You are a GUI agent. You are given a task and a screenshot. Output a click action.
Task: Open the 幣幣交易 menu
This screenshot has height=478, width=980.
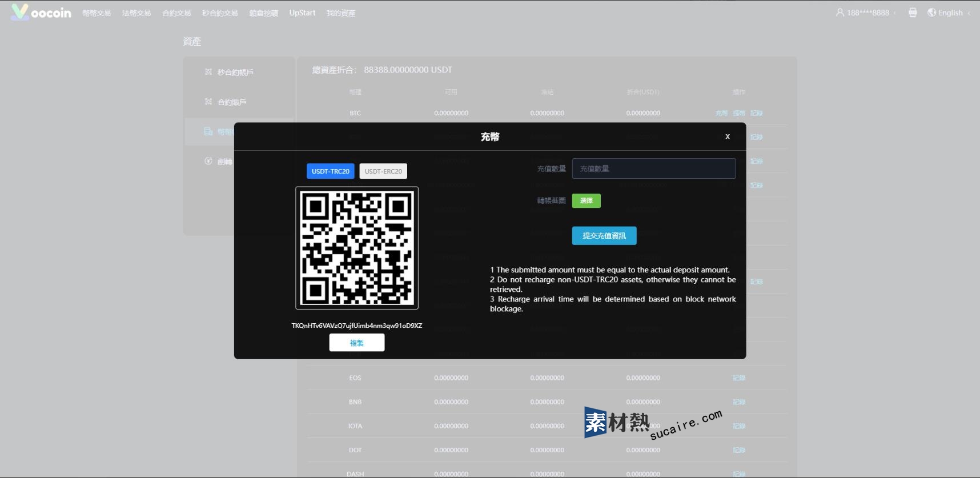coord(97,13)
